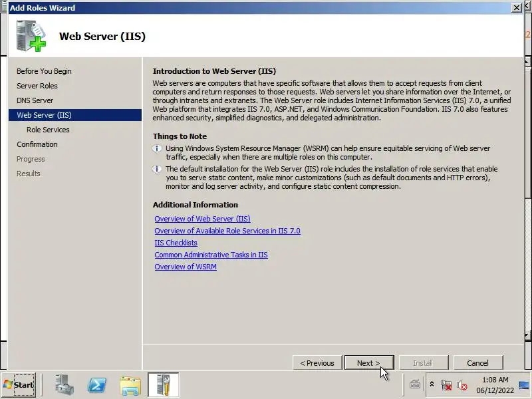This screenshot has width=532, height=399.
Task: Click the info icon beside the WSRM note
Action: 157,148
